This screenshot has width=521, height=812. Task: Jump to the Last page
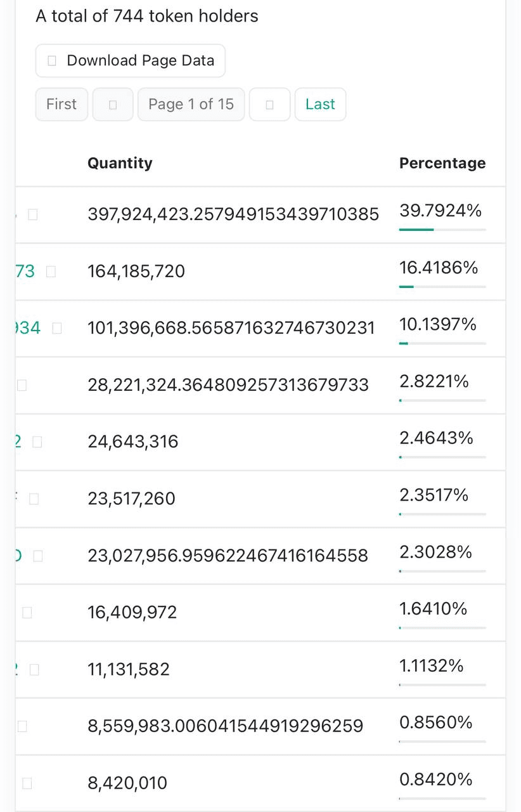320,104
